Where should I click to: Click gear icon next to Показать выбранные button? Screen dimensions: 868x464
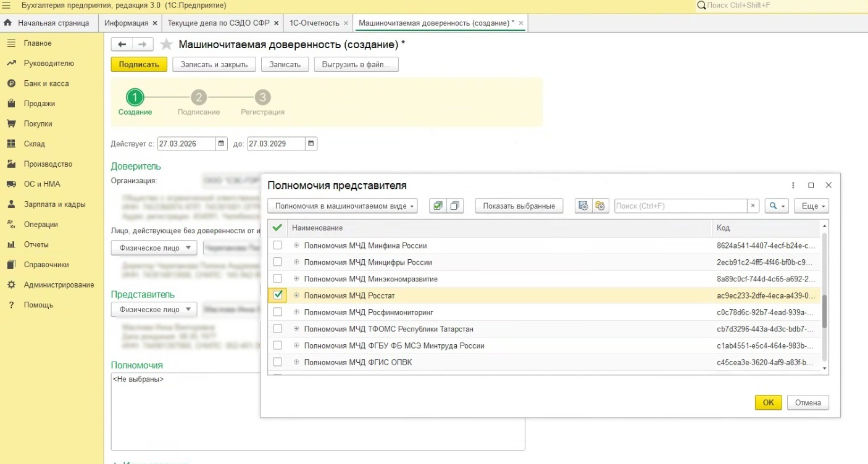(583, 206)
